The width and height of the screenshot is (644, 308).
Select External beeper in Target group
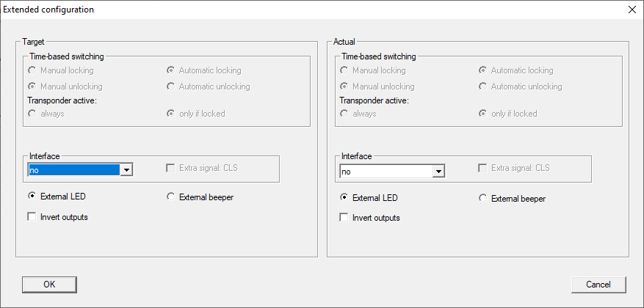171,197
